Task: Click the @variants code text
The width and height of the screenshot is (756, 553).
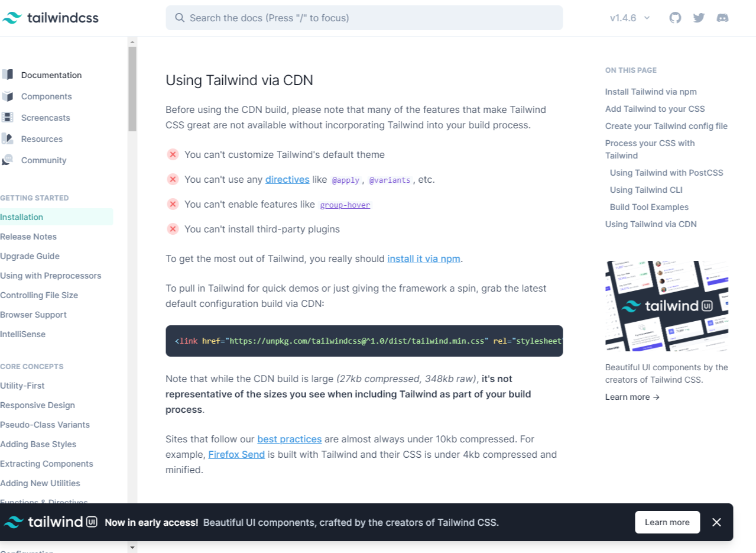Action: point(390,180)
